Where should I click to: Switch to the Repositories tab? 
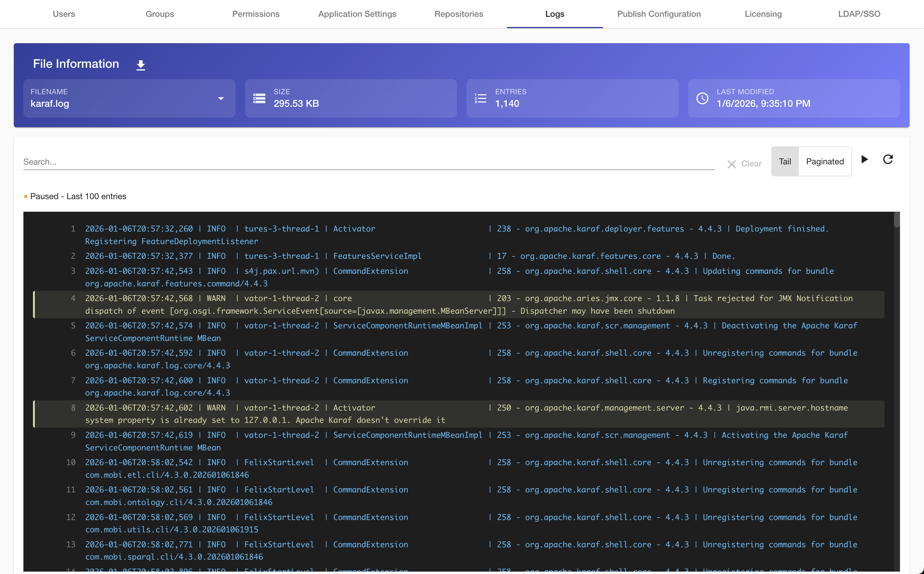[458, 14]
